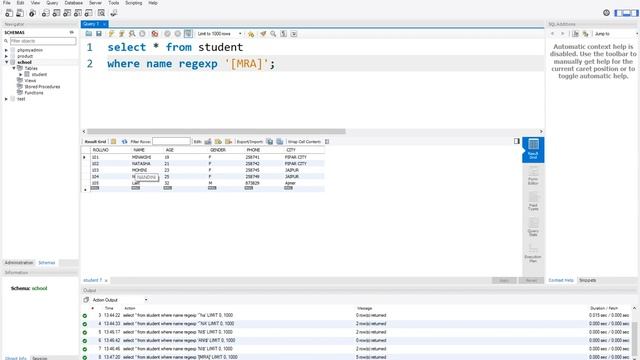Search table data toolbar icon
This screenshot has height=360, width=640.
pos(101,13)
